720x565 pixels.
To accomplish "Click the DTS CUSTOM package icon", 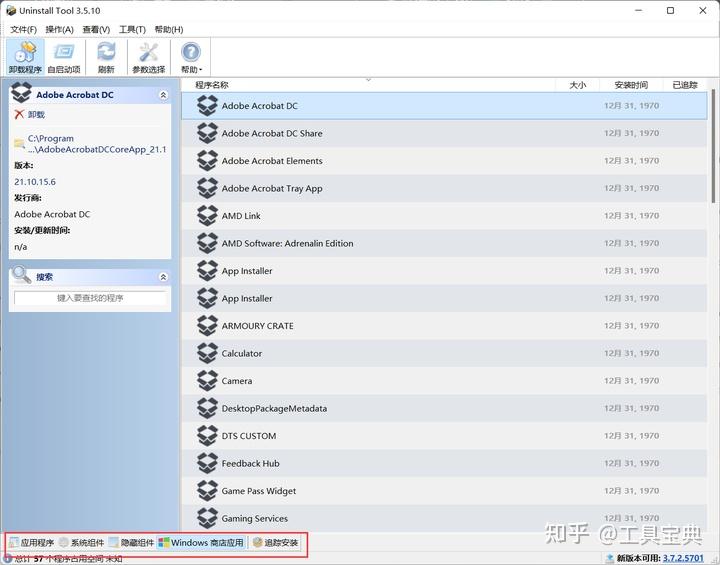I will point(207,436).
